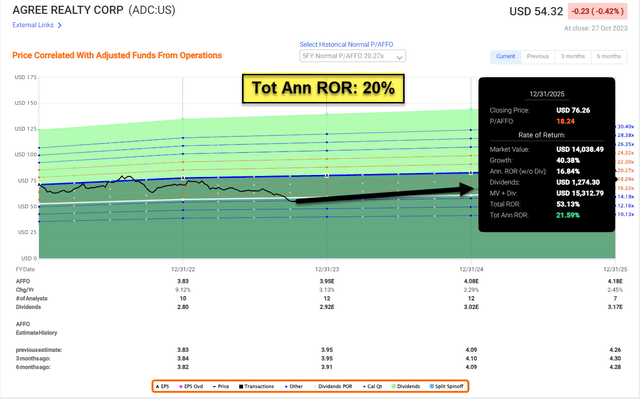Viewport: 640px width, 399px height.
Task: Click the 3 months ago 4.30 estimate
Action: pyautogui.click(x=615, y=358)
